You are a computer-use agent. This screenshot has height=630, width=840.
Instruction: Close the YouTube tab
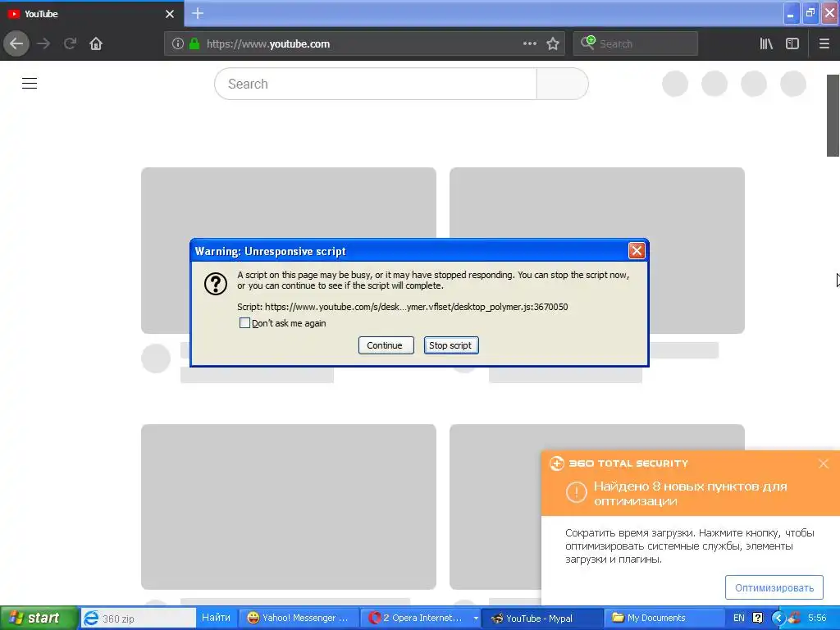(x=170, y=14)
